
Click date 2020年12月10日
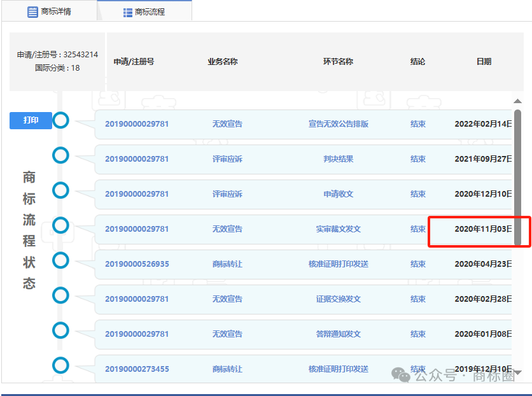point(483,194)
